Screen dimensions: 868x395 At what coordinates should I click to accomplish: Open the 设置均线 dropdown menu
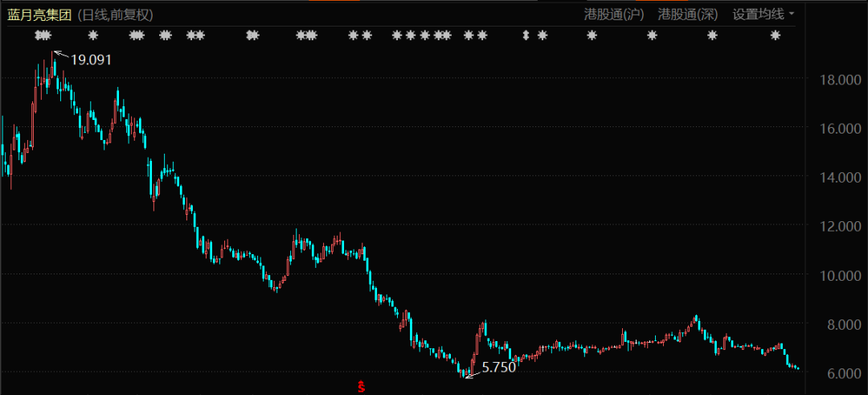(x=759, y=14)
